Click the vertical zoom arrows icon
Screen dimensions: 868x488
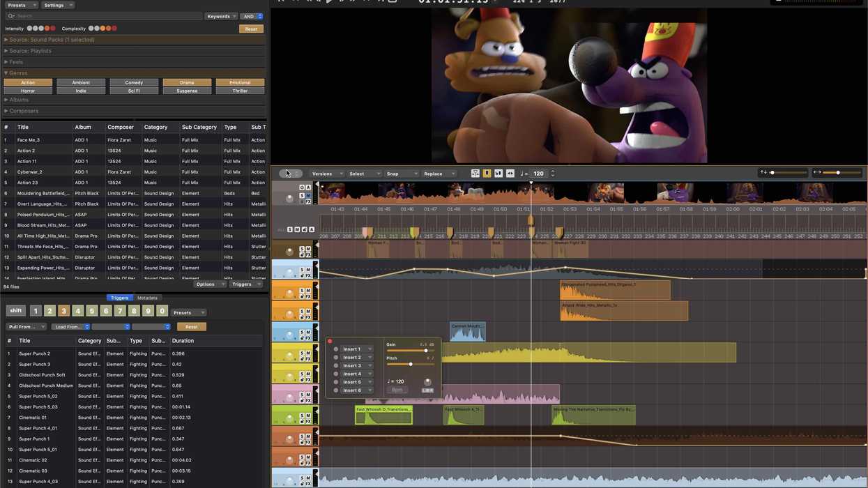pyautogui.click(x=763, y=172)
